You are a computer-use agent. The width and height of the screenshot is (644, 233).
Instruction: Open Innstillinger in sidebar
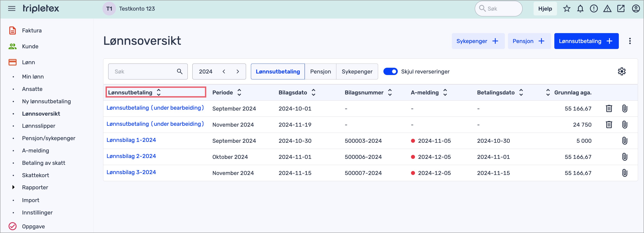coord(37,212)
